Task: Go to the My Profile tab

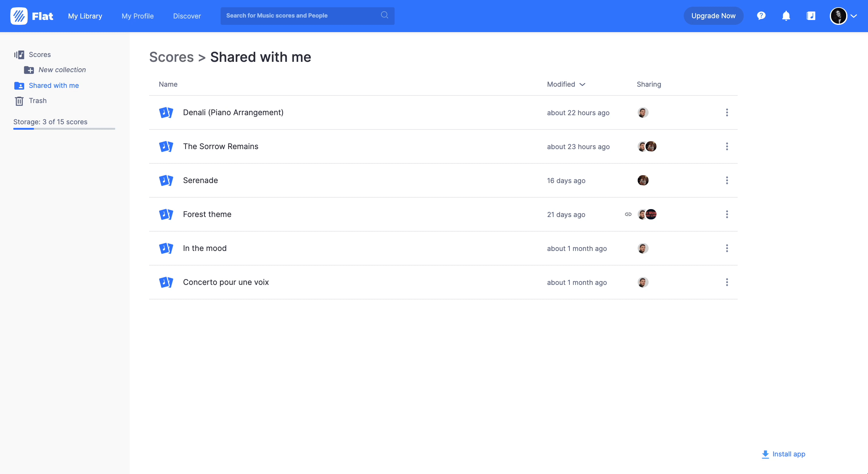Action: pos(138,16)
